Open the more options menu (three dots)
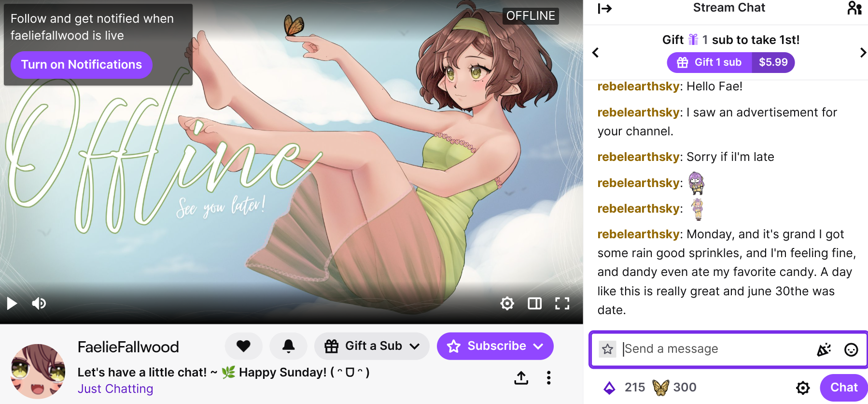Image resolution: width=868 pixels, height=404 pixels. [x=549, y=377]
